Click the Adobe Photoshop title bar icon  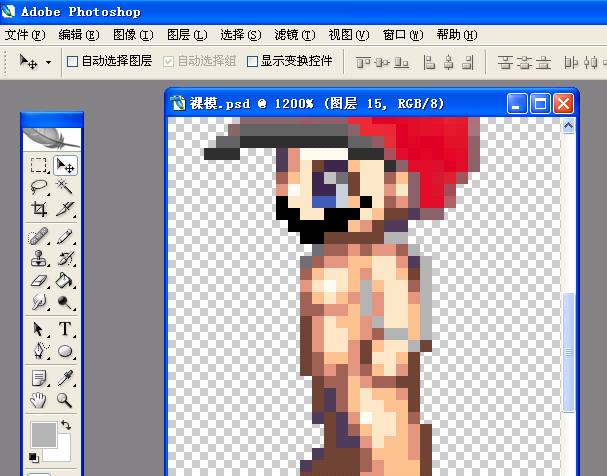click(8, 11)
